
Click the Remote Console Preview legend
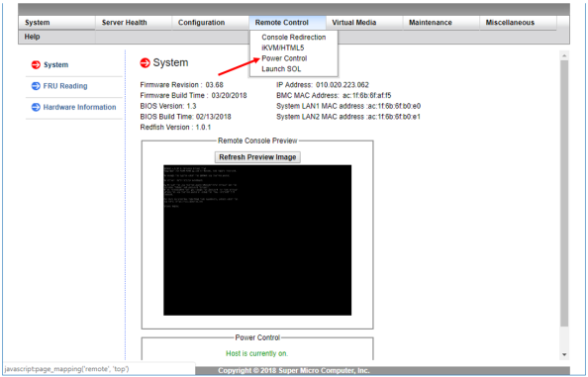click(x=257, y=141)
